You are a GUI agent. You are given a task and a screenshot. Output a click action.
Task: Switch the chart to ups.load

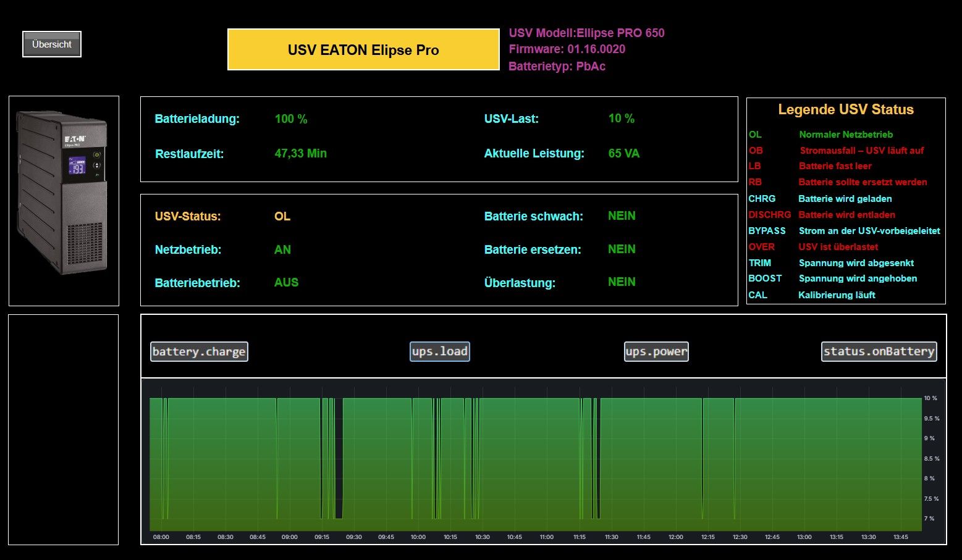click(440, 351)
